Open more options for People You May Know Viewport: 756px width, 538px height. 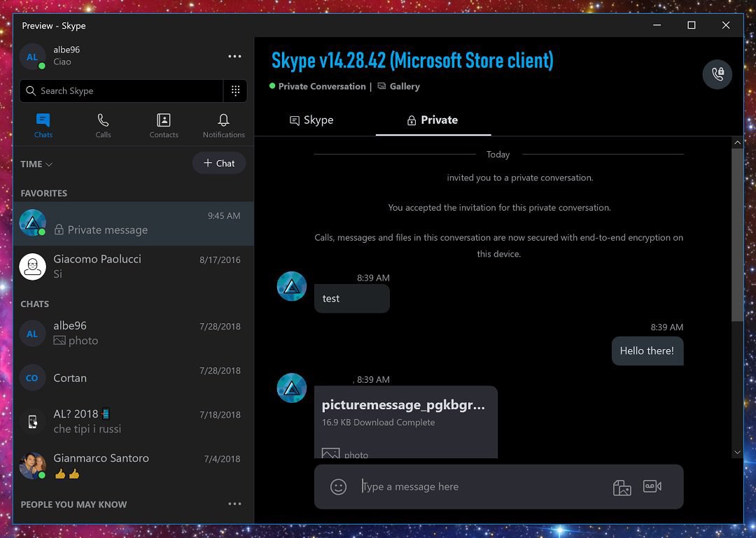click(234, 504)
